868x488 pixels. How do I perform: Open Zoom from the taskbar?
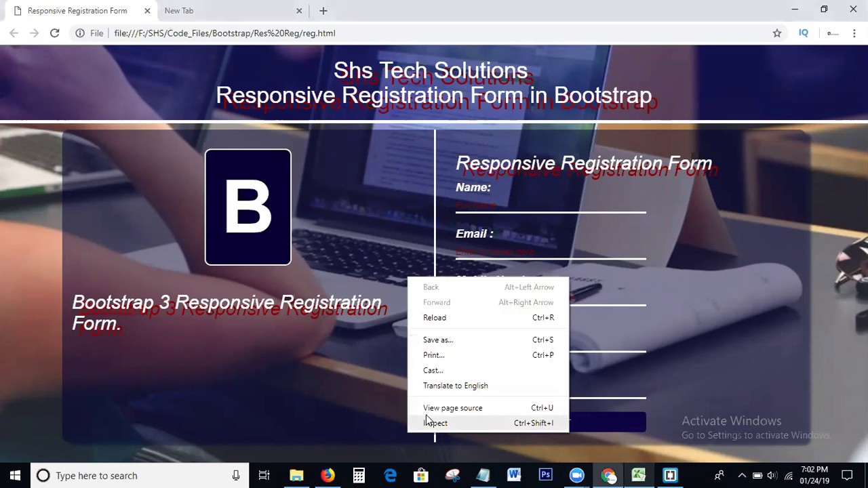576,475
